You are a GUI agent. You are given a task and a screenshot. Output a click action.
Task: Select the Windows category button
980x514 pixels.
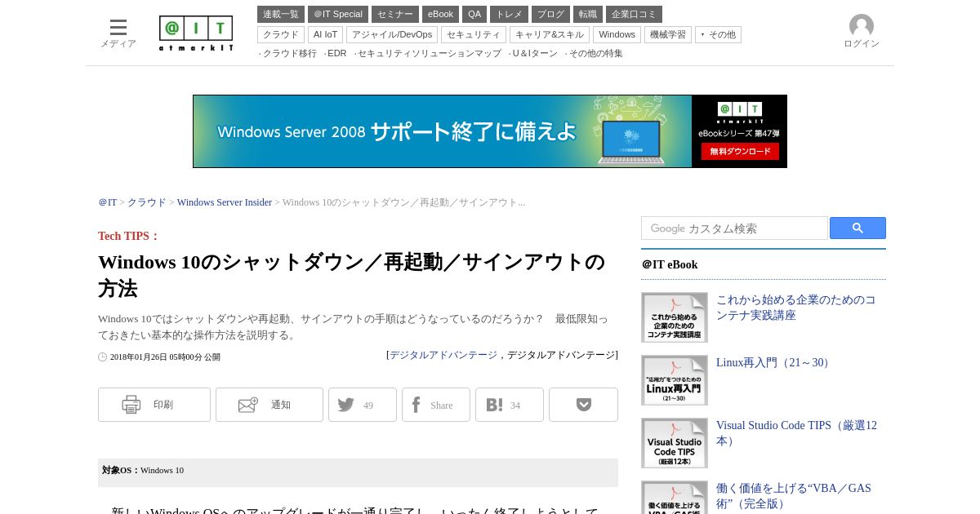pos(617,34)
